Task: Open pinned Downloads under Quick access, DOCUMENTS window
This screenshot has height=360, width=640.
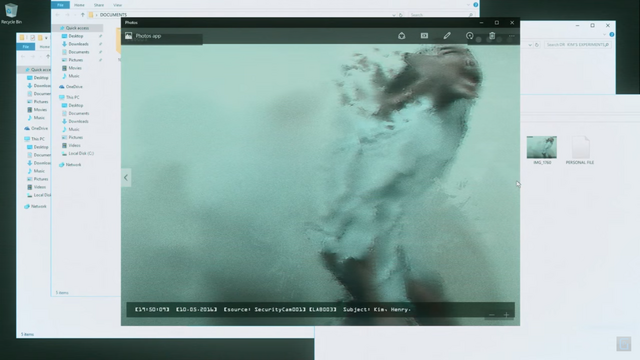Action: point(75,44)
